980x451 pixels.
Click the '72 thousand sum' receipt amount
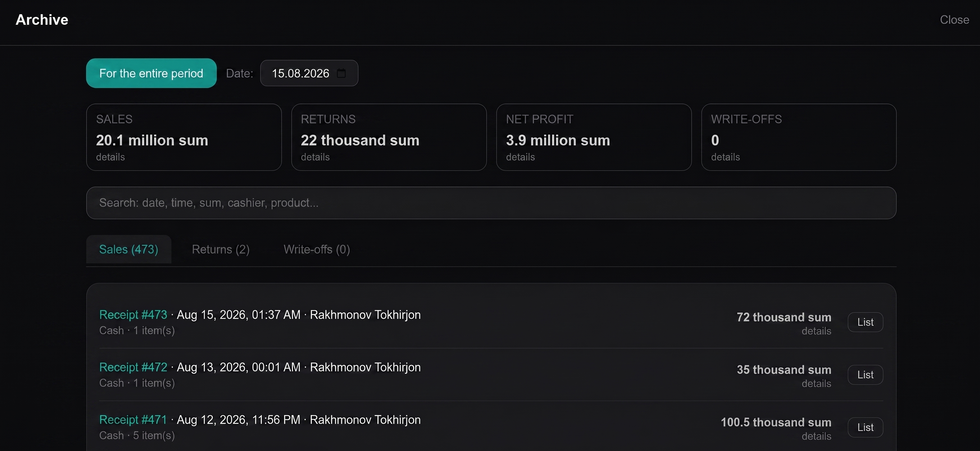click(x=784, y=317)
